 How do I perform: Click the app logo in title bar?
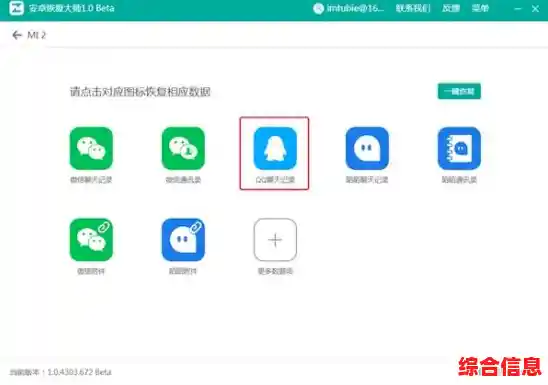(x=16, y=8)
